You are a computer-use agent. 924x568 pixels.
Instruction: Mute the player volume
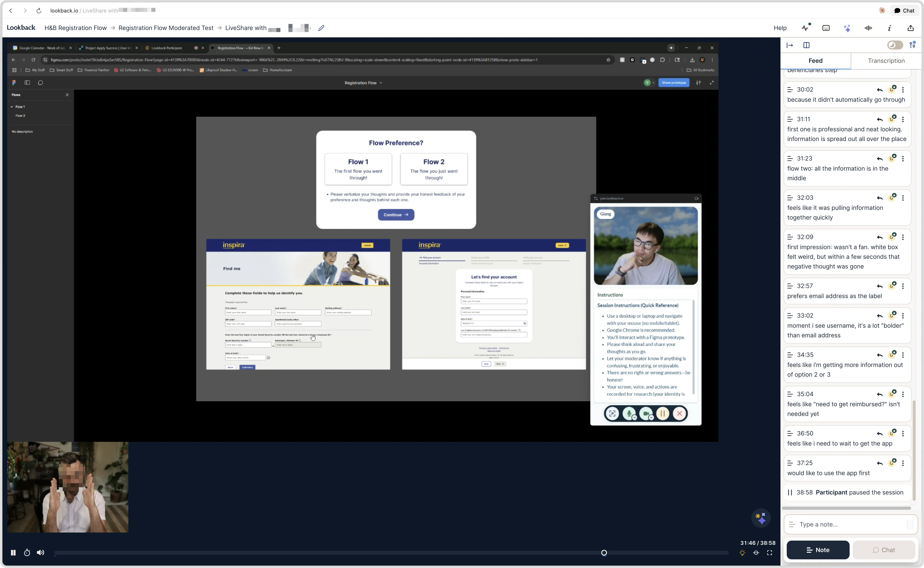[41, 553]
